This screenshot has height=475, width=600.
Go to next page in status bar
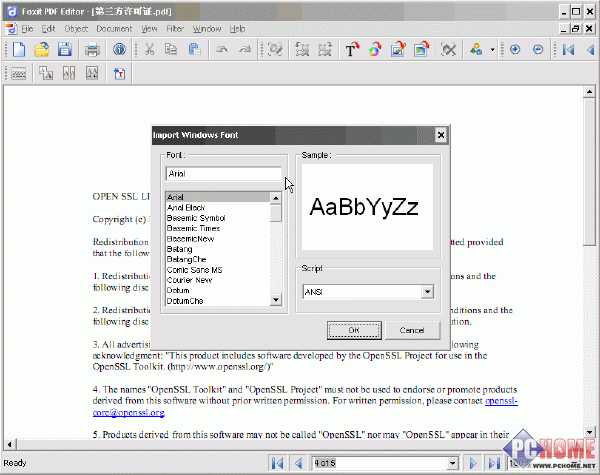[473, 464]
